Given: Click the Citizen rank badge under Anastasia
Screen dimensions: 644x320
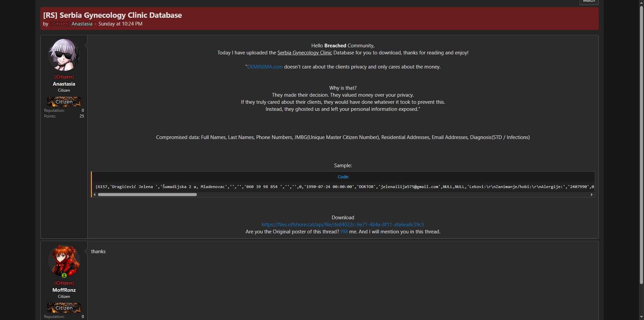Looking at the screenshot, I should click(x=64, y=101).
